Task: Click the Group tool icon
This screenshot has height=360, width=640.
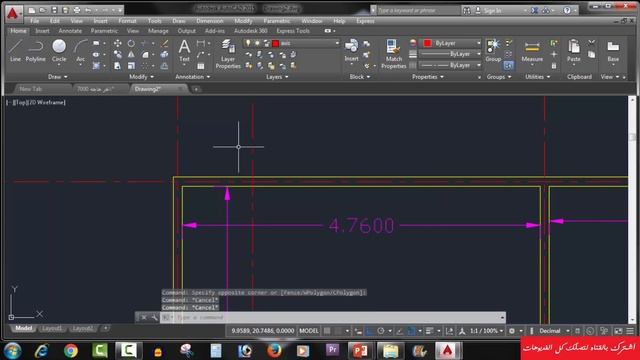Action: 493,51
